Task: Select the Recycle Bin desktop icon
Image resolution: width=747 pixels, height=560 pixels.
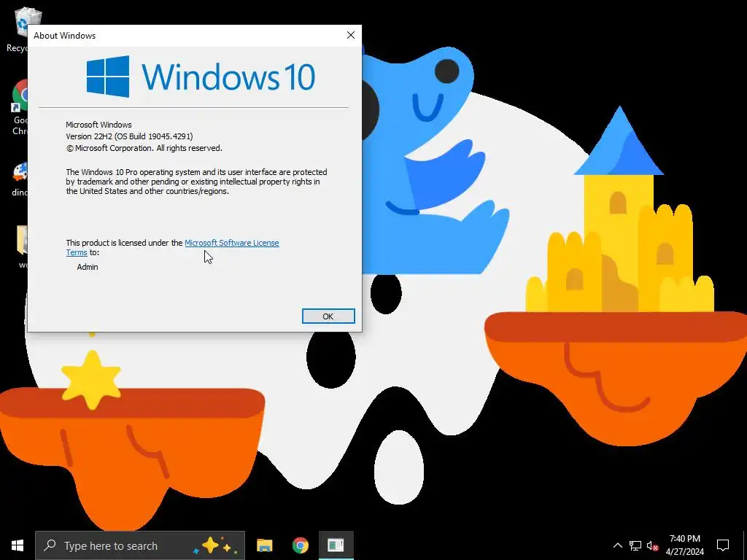Action: (21, 28)
